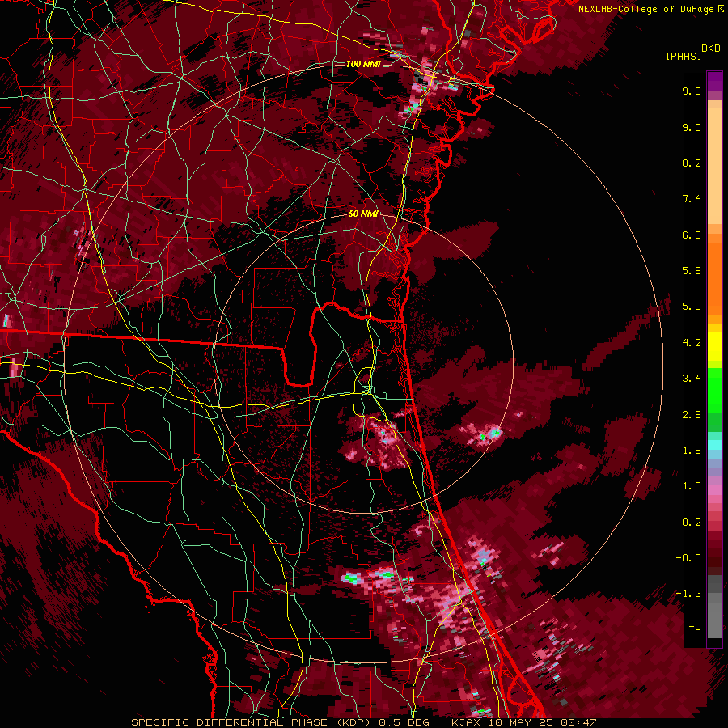The image size is (728, 728).
Task: Click the yellow segment of the color bar
Action: click(714, 346)
